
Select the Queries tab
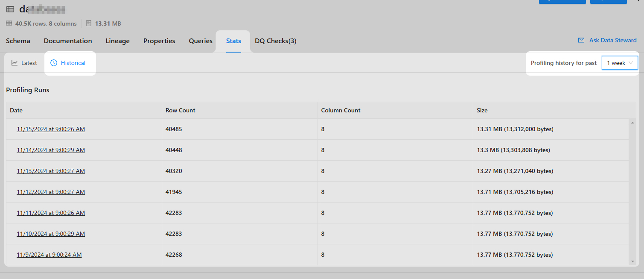pos(201,41)
